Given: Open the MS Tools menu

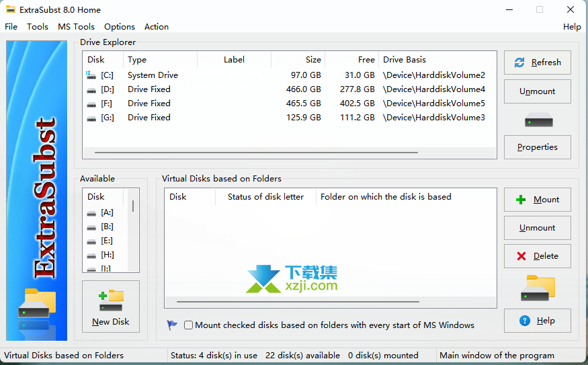Looking at the screenshot, I should [76, 27].
